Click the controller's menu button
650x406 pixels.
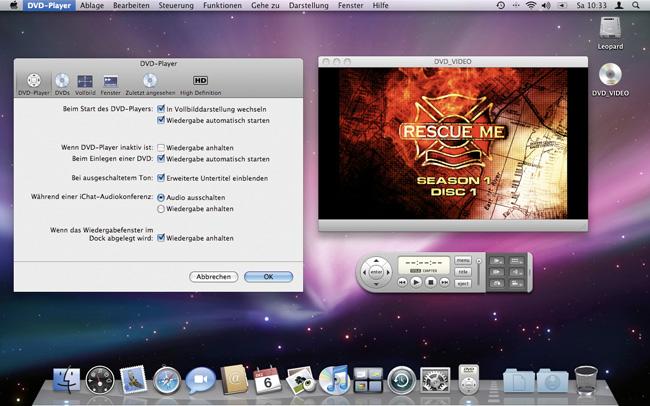[463, 260]
